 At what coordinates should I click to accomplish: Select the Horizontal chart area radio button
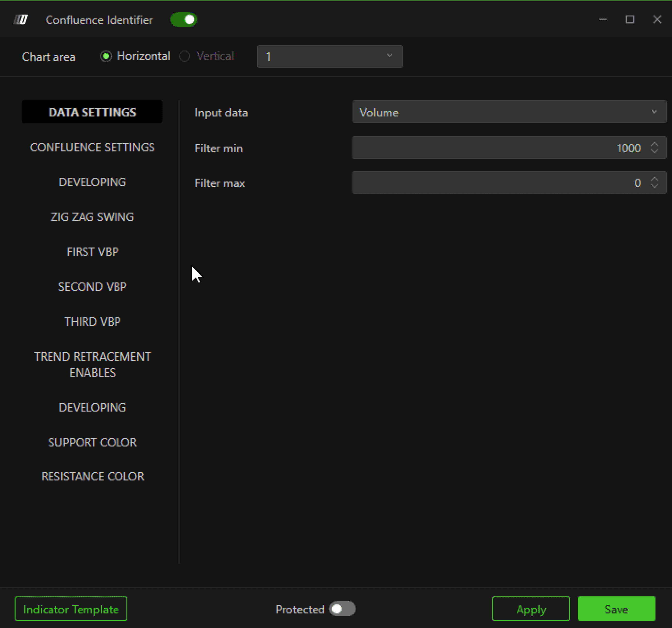(x=106, y=56)
